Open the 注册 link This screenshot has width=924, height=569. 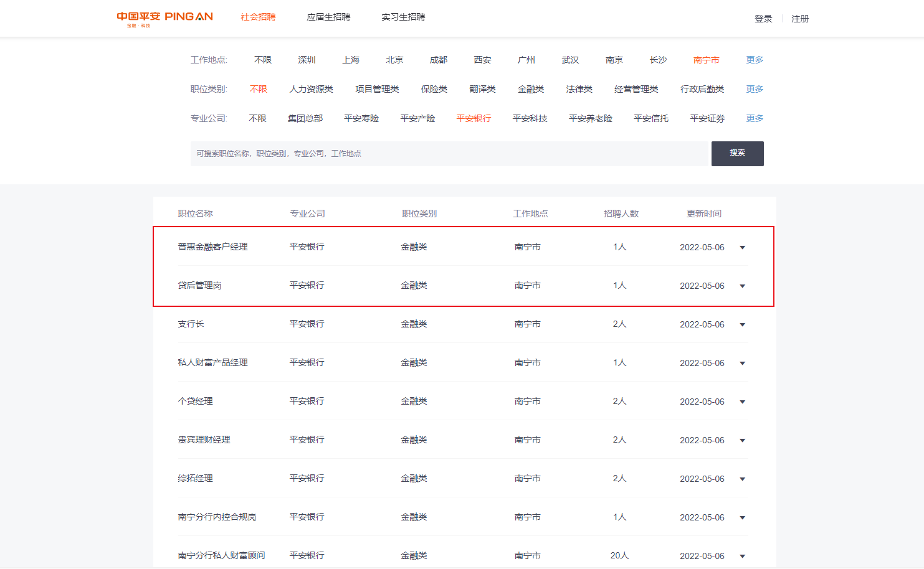coord(800,19)
